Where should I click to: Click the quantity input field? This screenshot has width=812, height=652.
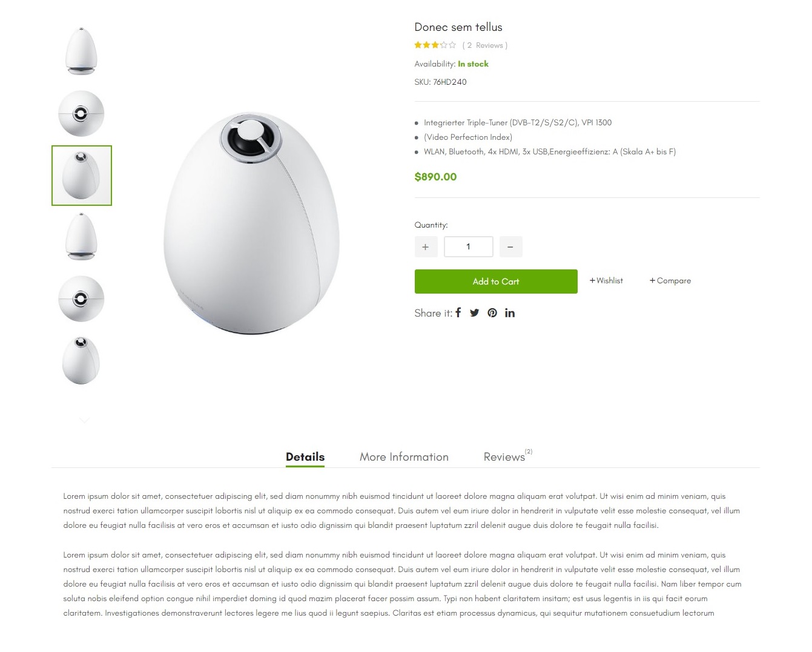[x=469, y=247]
